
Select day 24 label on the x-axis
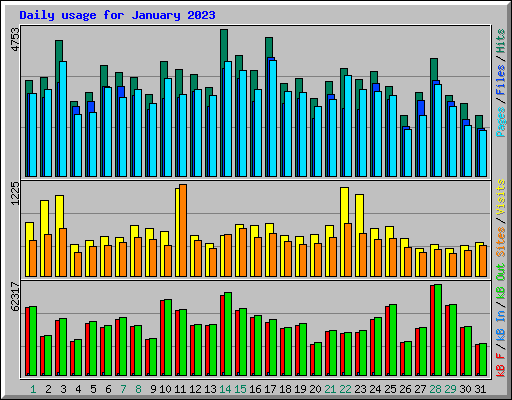[375, 389]
